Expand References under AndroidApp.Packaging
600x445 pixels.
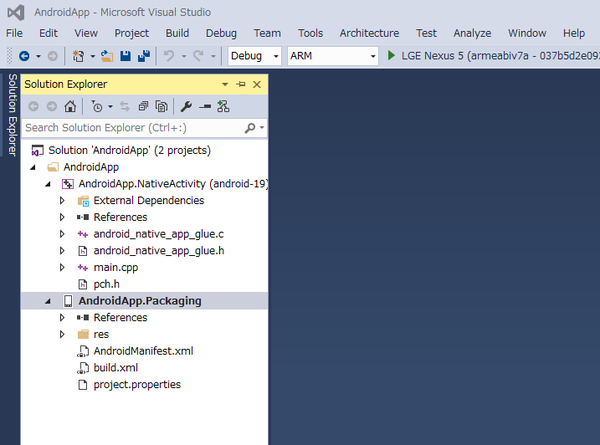(x=62, y=318)
